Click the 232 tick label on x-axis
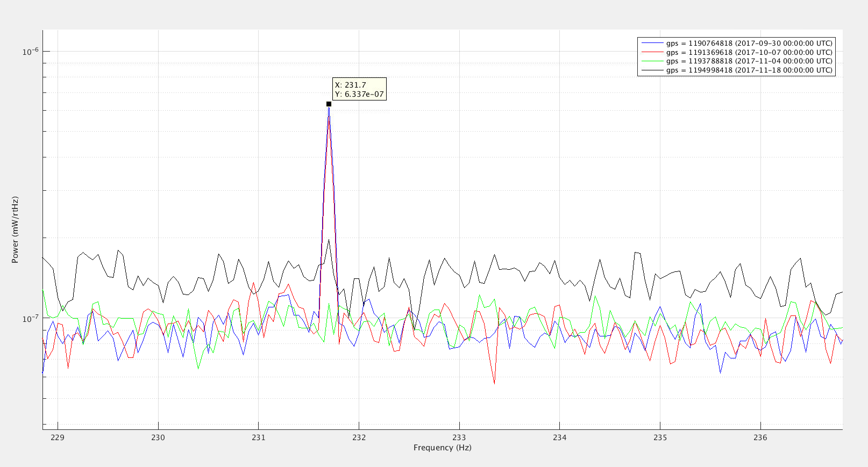The height and width of the screenshot is (467, 868). pyautogui.click(x=359, y=437)
